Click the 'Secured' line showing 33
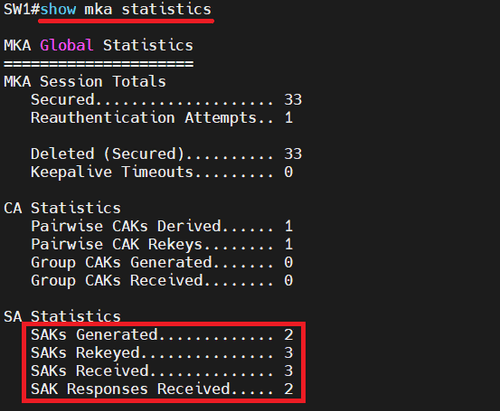 [166, 100]
